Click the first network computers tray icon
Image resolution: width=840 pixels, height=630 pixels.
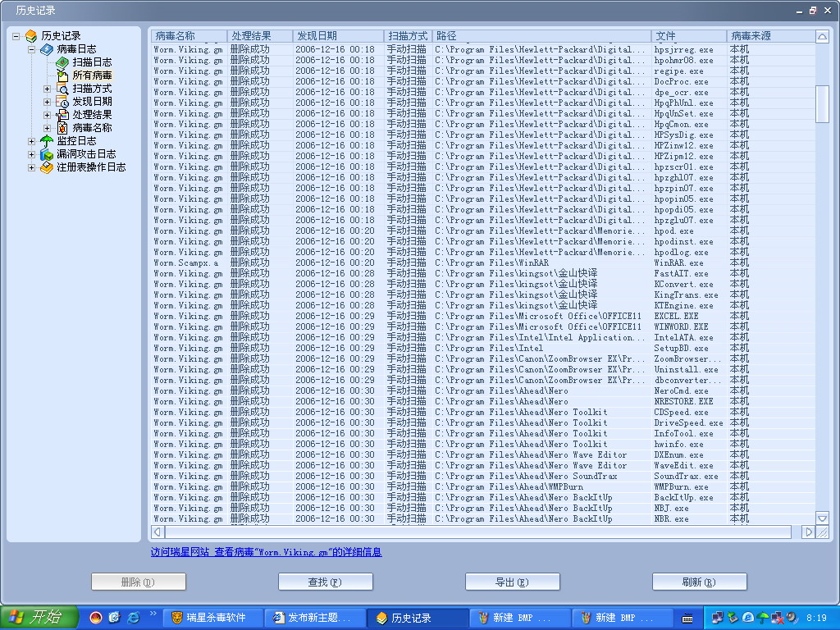point(717,618)
